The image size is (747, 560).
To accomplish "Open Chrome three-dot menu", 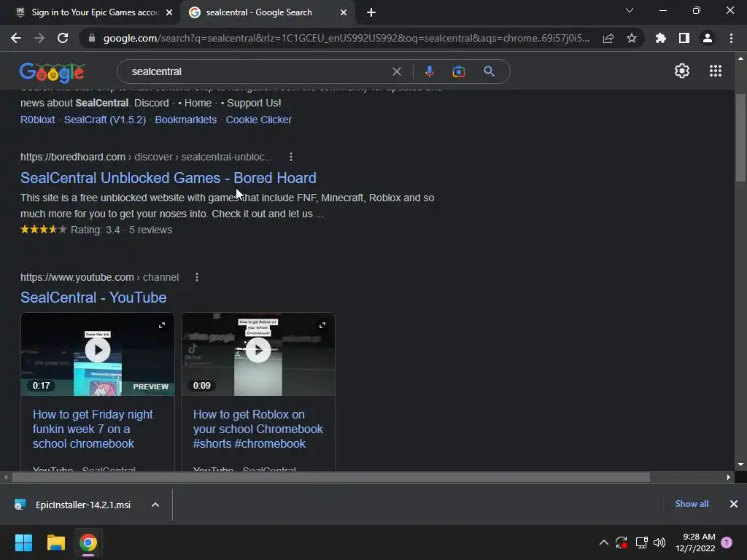I will pyautogui.click(x=731, y=38).
